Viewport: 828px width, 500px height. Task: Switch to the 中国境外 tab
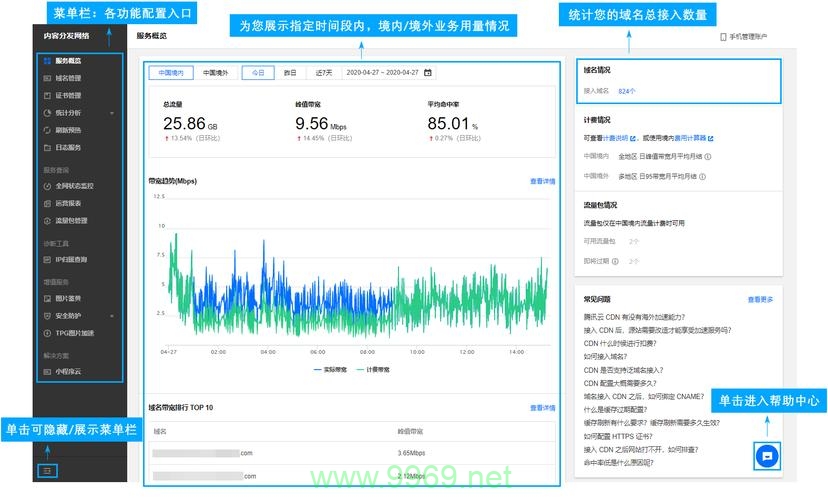[216, 73]
